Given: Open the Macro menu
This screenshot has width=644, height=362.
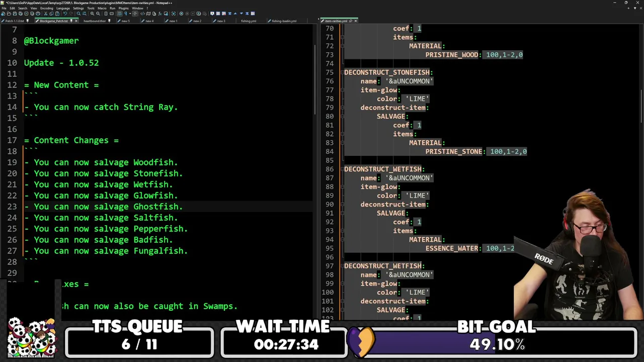Looking at the screenshot, I should 102,8.
